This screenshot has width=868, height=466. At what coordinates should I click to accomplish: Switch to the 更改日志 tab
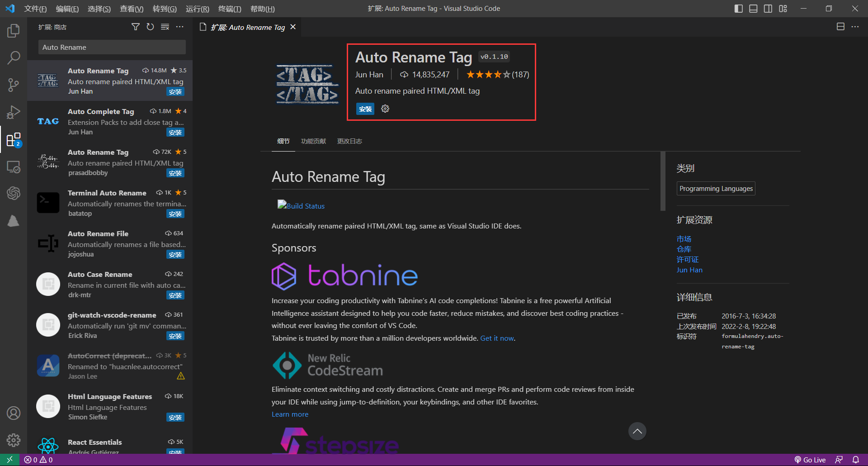pyautogui.click(x=349, y=141)
